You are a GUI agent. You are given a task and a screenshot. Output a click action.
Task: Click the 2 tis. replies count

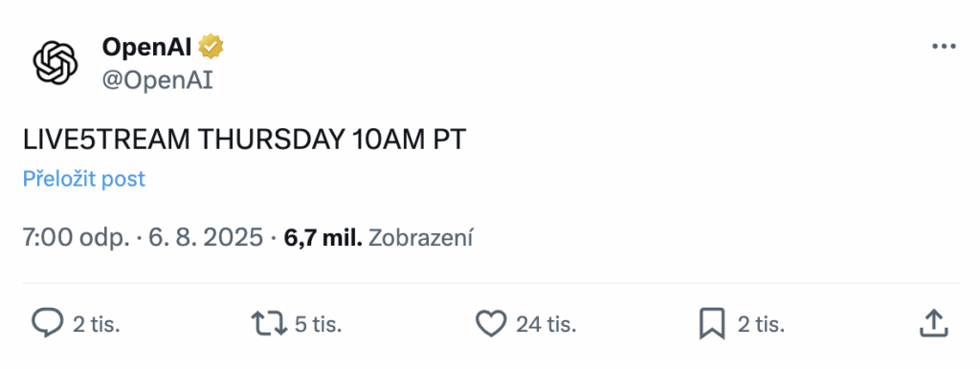[97, 324]
